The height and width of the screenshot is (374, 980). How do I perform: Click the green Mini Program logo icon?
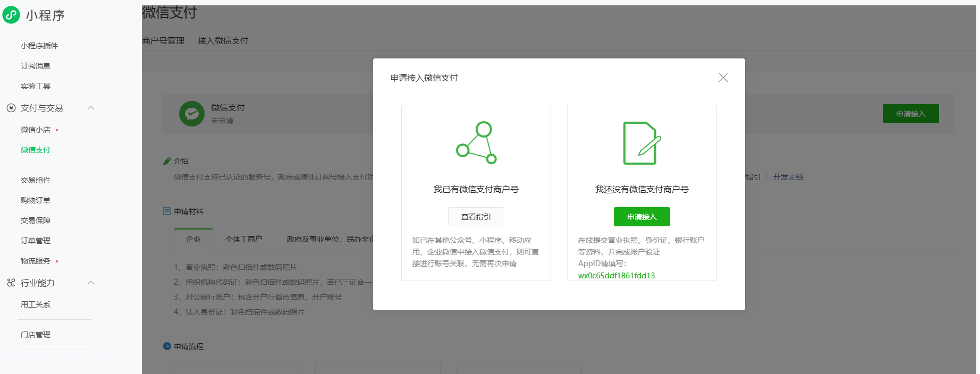point(11,15)
